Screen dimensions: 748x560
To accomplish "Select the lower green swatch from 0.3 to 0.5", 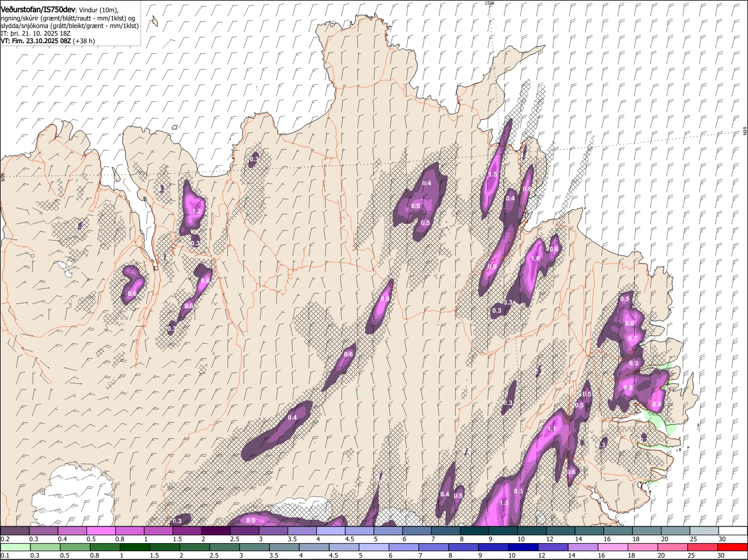I will 45,547.
